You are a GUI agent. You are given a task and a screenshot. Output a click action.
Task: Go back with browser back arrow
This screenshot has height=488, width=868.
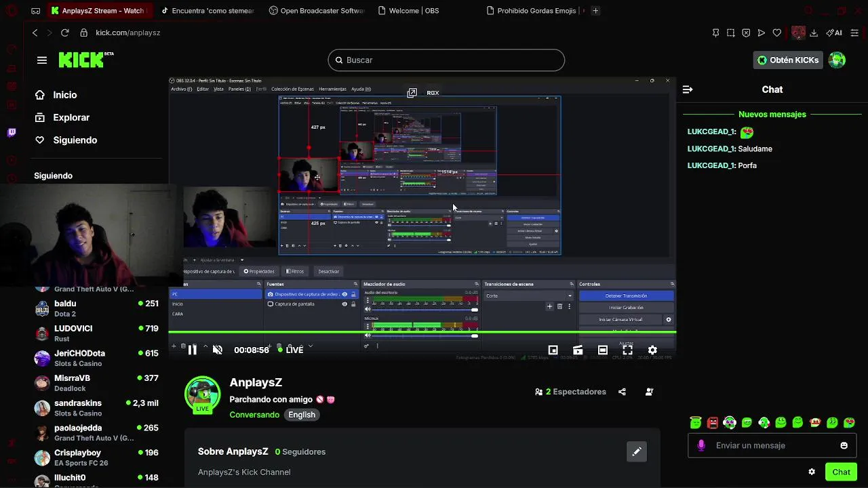[35, 33]
